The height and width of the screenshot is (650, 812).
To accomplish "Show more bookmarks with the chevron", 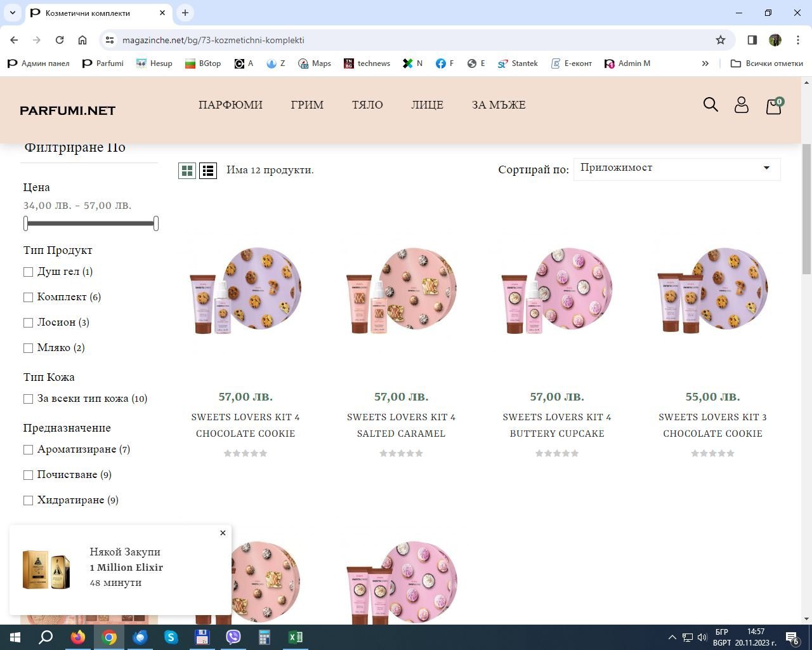I will coord(705,63).
